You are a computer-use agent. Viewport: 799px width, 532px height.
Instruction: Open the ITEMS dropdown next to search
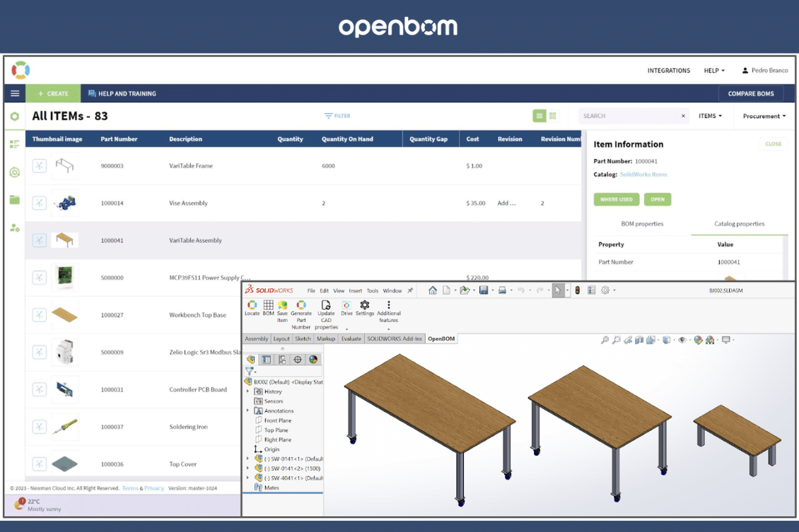tap(710, 116)
